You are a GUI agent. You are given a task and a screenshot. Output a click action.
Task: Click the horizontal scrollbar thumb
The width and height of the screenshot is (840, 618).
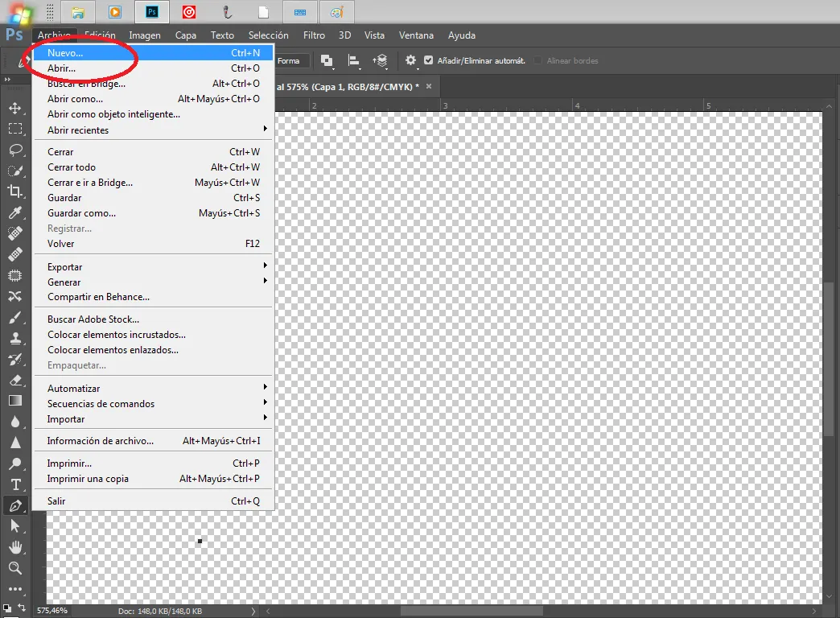click(471, 611)
